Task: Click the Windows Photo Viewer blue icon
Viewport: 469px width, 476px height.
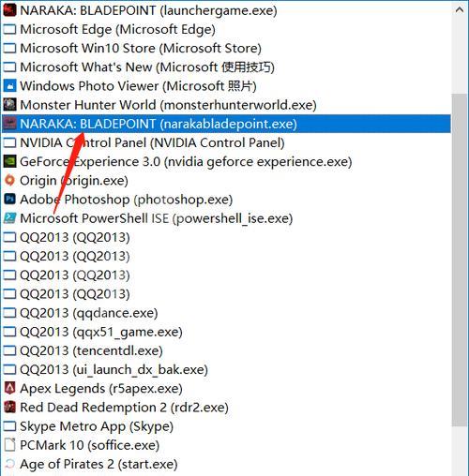Action: click(x=9, y=86)
